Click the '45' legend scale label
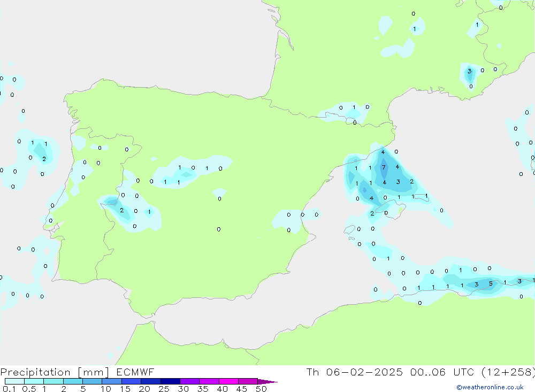This screenshot has height=392, width=535. click(242, 389)
